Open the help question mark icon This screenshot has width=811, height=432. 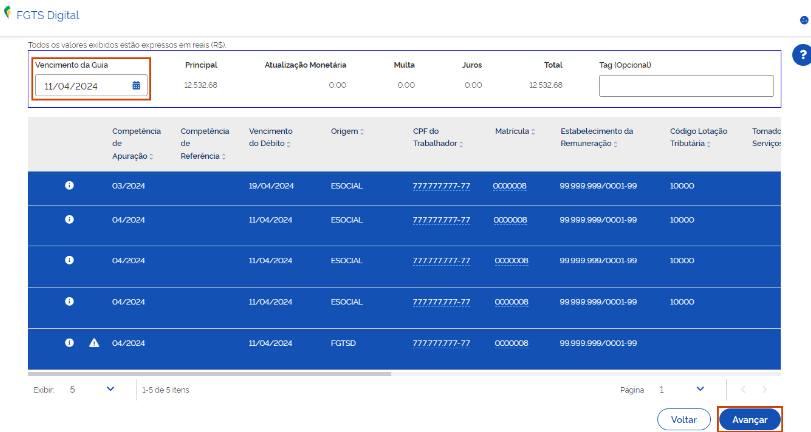point(802,55)
